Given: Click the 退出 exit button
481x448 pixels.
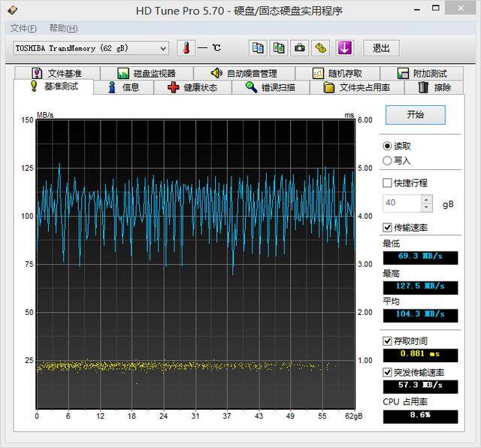Looking at the screenshot, I should click(x=381, y=48).
